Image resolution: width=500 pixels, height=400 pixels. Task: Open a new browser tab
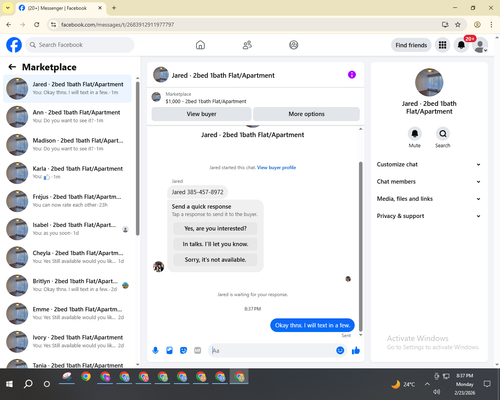click(114, 8)
